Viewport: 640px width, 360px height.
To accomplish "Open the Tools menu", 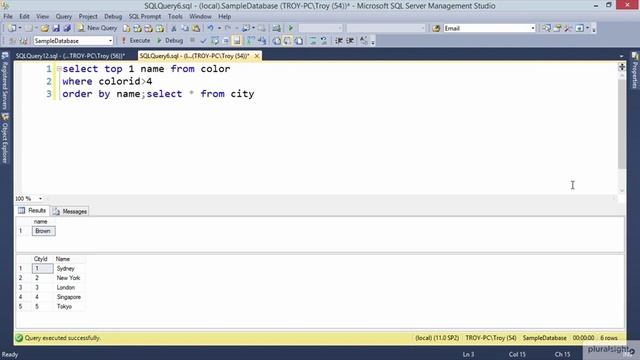I will tap(175, 16).
